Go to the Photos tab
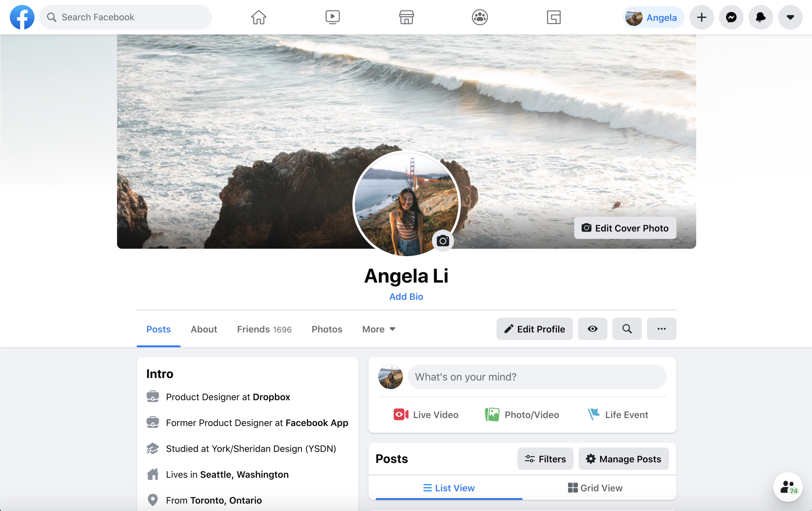 click(x=327, y=329)
